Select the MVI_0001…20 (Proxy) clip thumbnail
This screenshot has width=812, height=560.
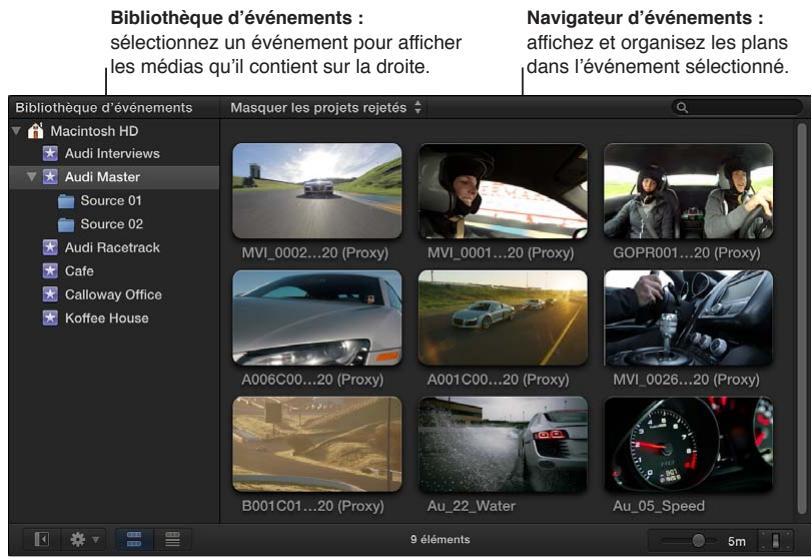coord(503,191)
